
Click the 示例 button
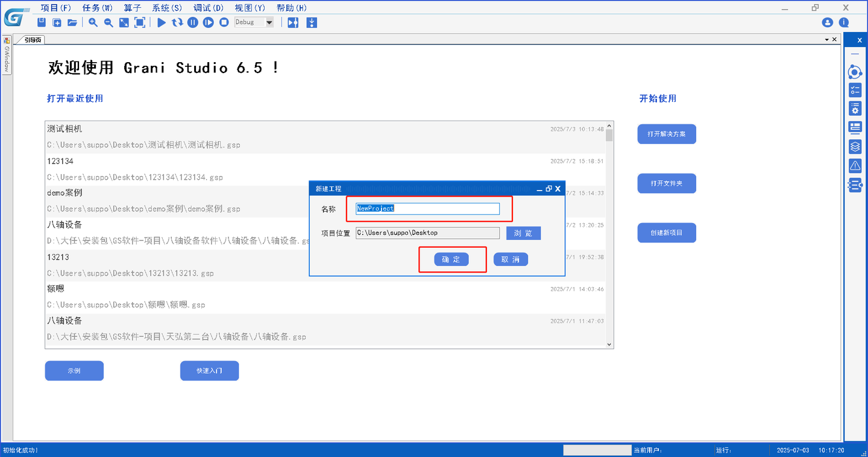coord(74,371)
